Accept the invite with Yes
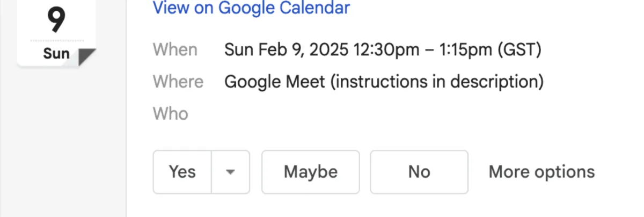The width and height of the screenshot is (644, 217). coord(182,172)
